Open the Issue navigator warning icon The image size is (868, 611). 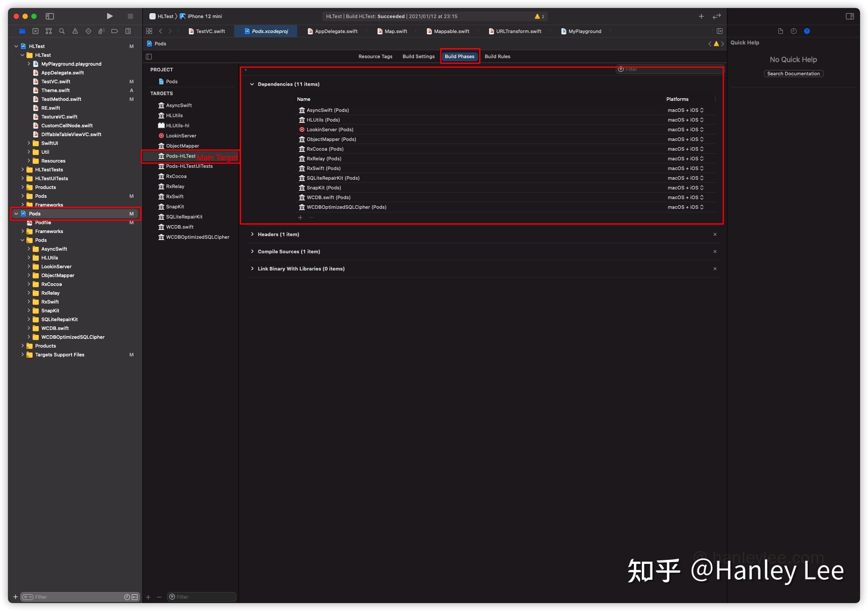(75, 31)
